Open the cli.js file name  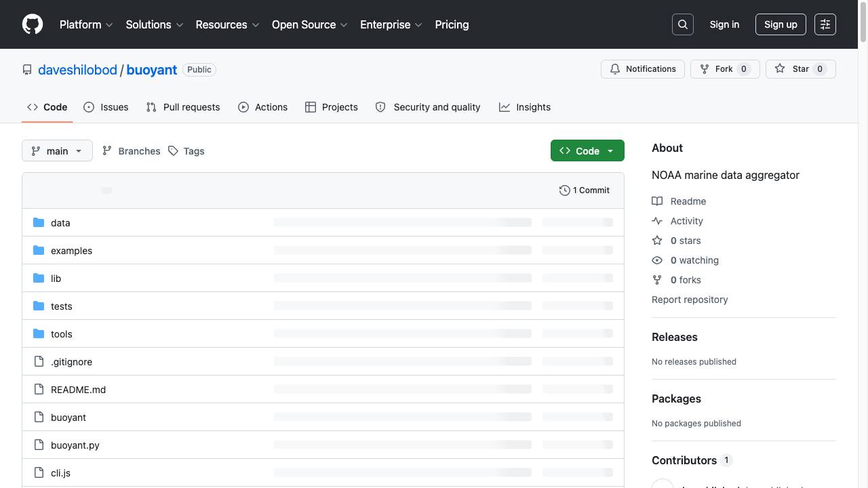(x=60, y=473)
